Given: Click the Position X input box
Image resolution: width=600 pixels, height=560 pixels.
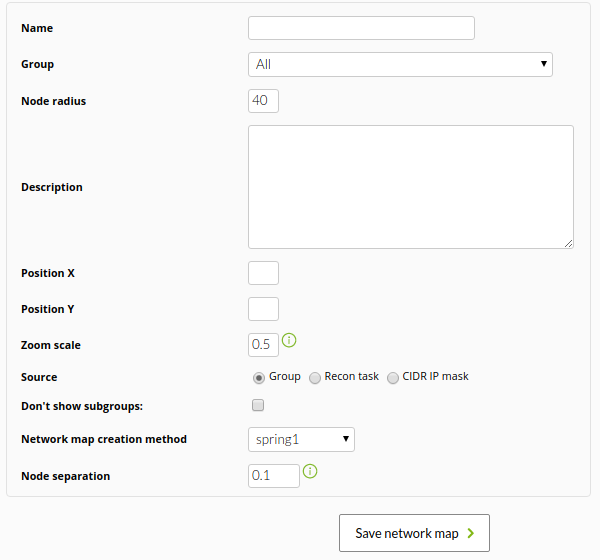Looking at the screenshot, I should tap(263, 273).
